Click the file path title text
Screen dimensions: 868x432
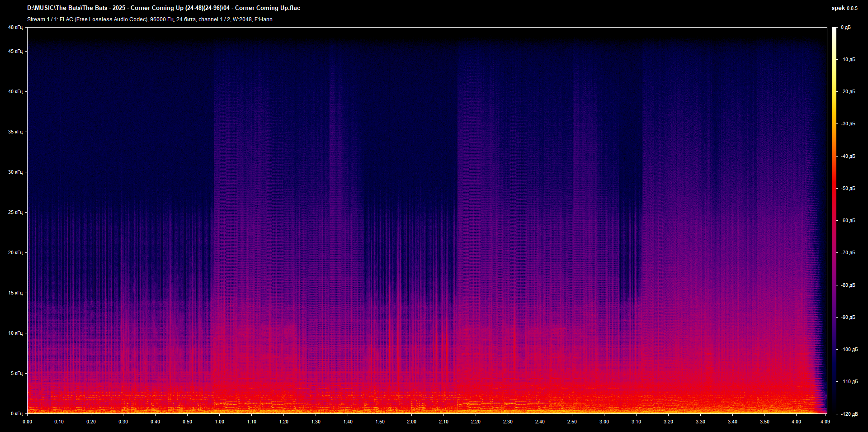[164, 8]
